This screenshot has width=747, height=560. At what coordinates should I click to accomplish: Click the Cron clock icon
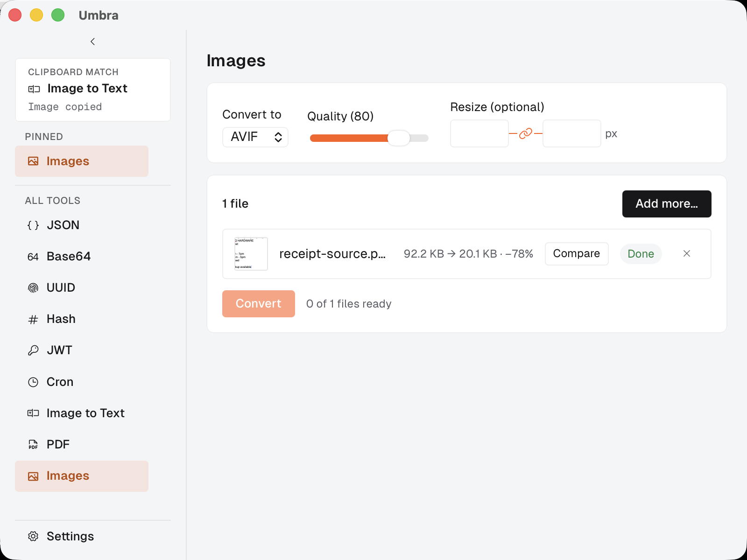point(33,382)
